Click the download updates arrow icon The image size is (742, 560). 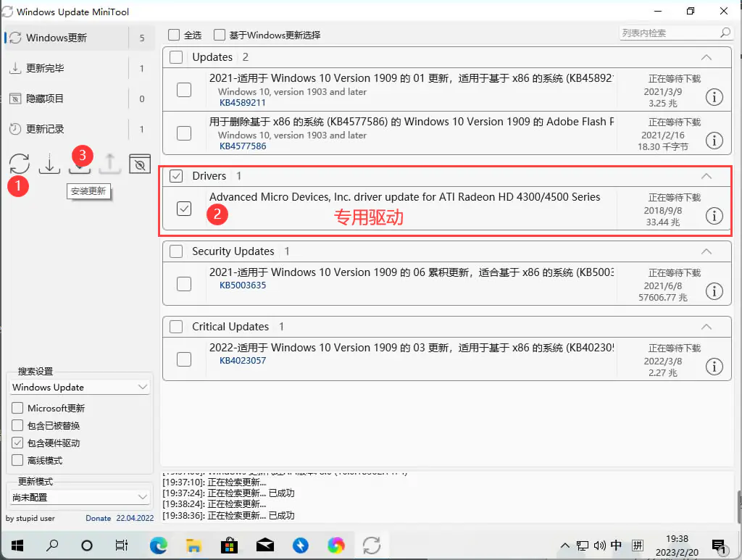point(49,164)
